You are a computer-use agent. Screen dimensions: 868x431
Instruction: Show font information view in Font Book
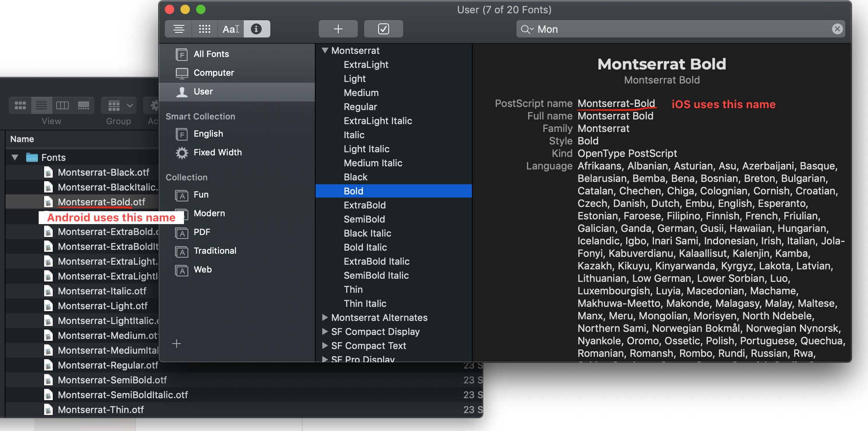click(257, 29)
